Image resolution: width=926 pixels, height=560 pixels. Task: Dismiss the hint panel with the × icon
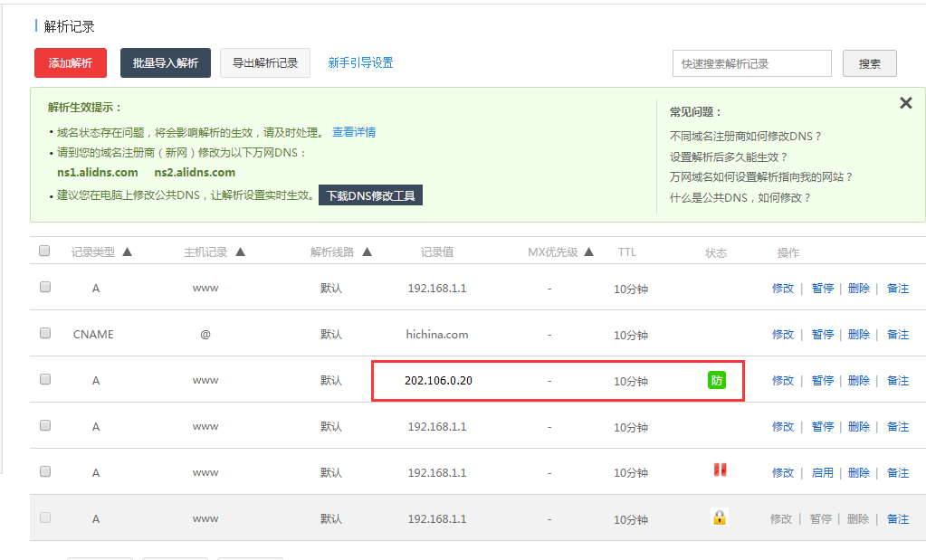[x=905, y=102]
